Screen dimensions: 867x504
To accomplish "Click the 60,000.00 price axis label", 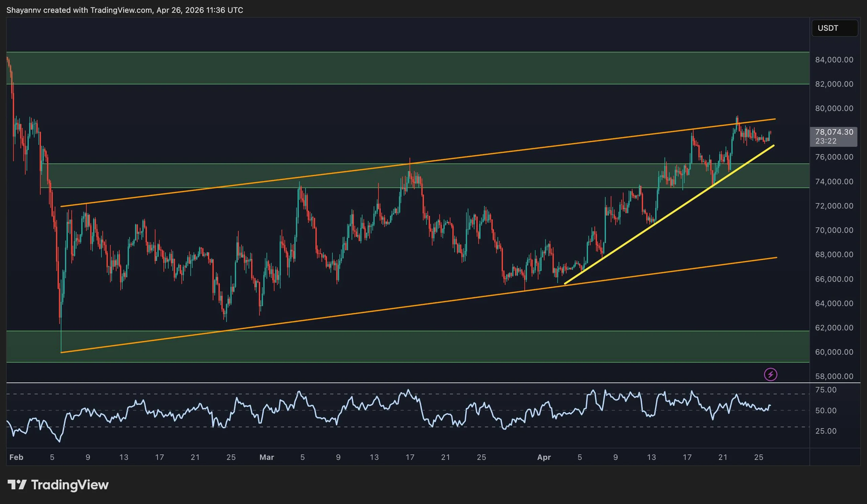I will (834, 352).
